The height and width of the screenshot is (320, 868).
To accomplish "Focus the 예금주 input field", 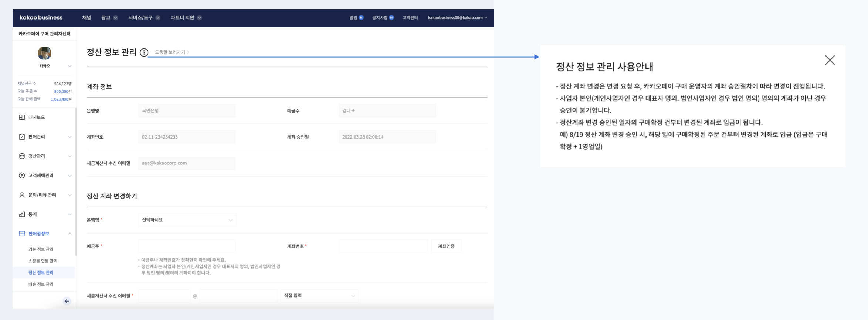I will click(187, 246).
